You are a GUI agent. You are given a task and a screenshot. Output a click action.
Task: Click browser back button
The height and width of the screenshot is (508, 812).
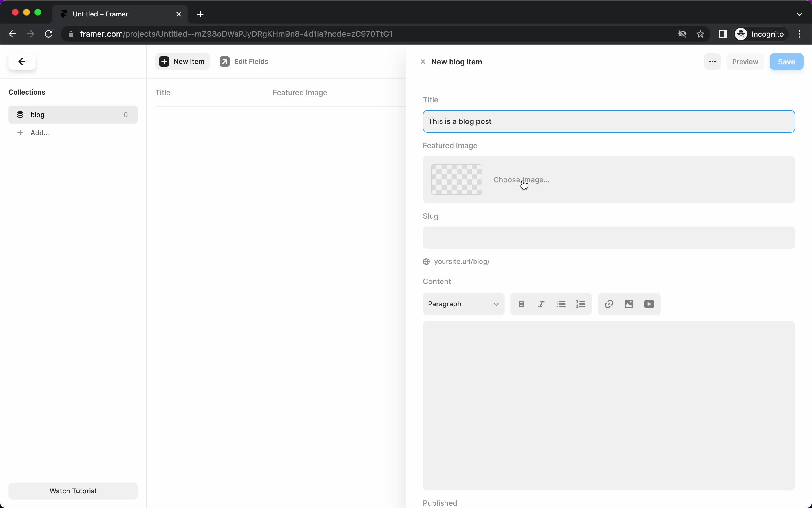coord(12,34)
